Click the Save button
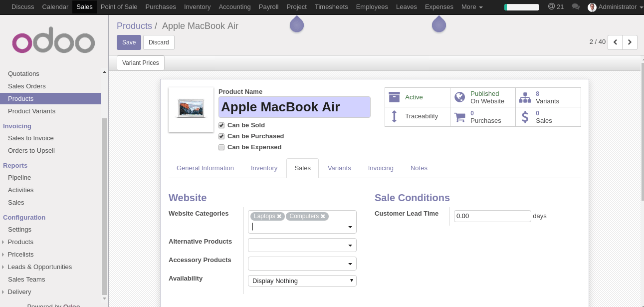 (129, 42)
